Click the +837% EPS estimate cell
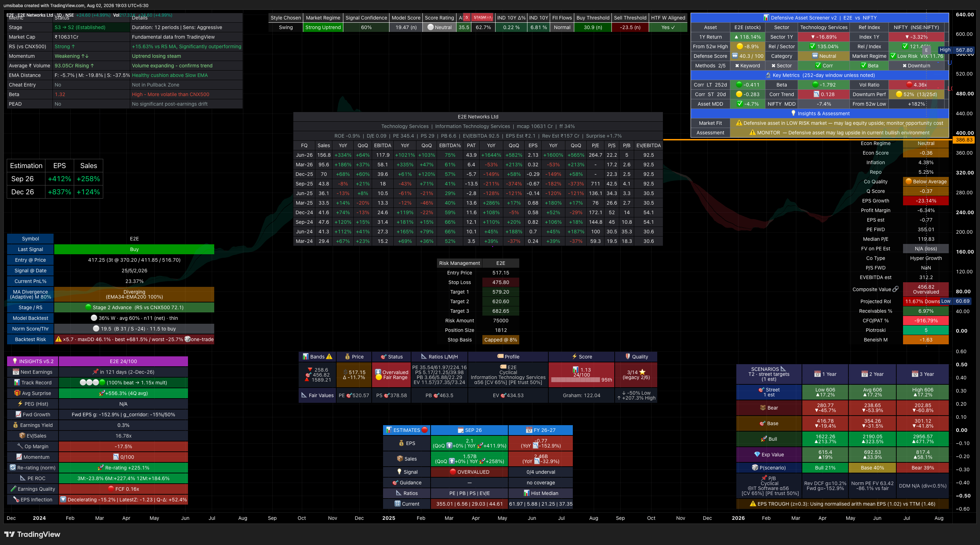The width and height of the screenshot is (980, 545). click(59, 192)
